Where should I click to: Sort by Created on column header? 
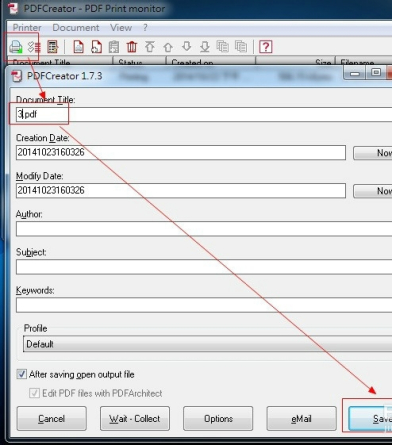211,62
